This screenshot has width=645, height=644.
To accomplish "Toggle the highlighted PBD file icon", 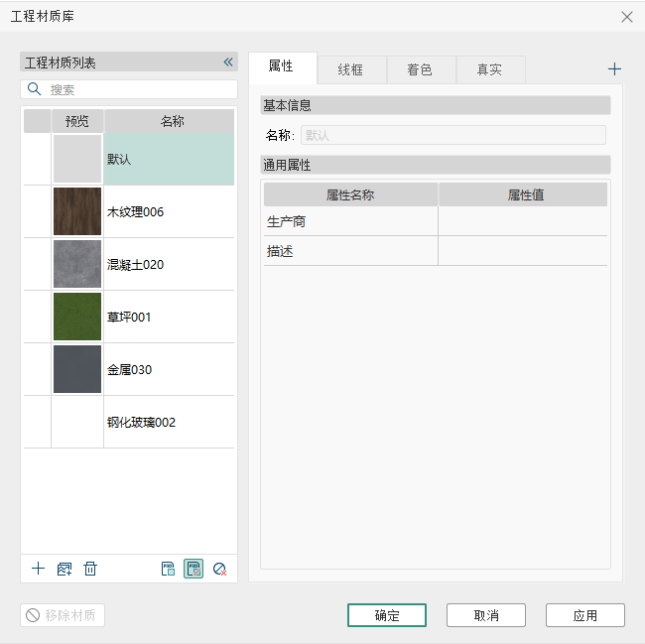I will (x=193, y=569).
